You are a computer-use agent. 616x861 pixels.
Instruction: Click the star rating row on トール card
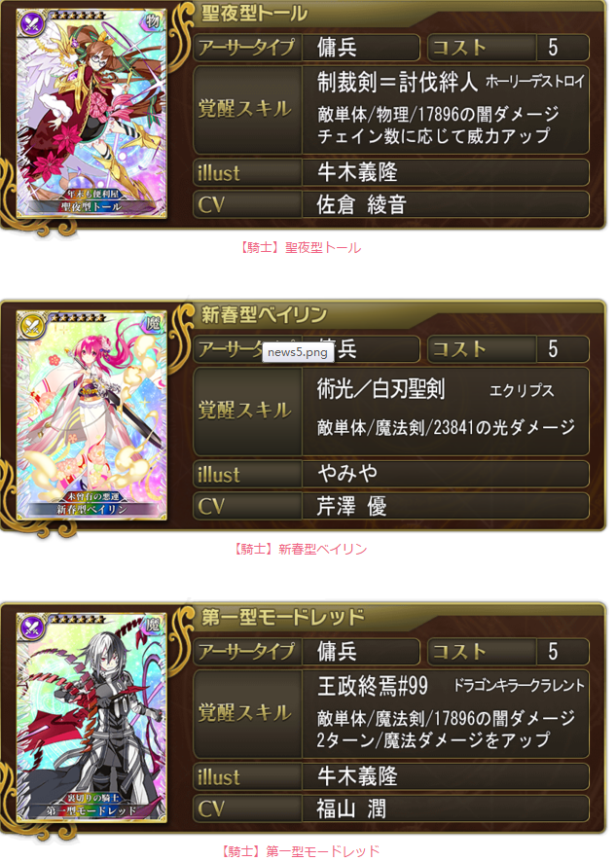(x=76, y=16)
